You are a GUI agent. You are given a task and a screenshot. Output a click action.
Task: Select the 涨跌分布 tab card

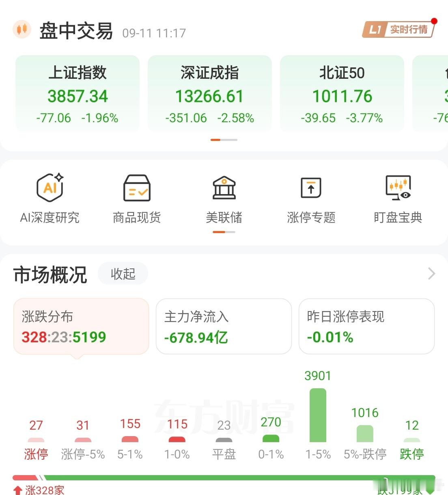81,326
